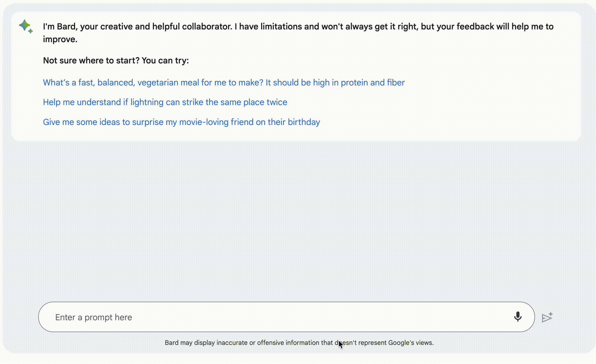Screen dimensions: 596x364
Task: Click the large Bard sparkle logo
Action: pos(24,25)
